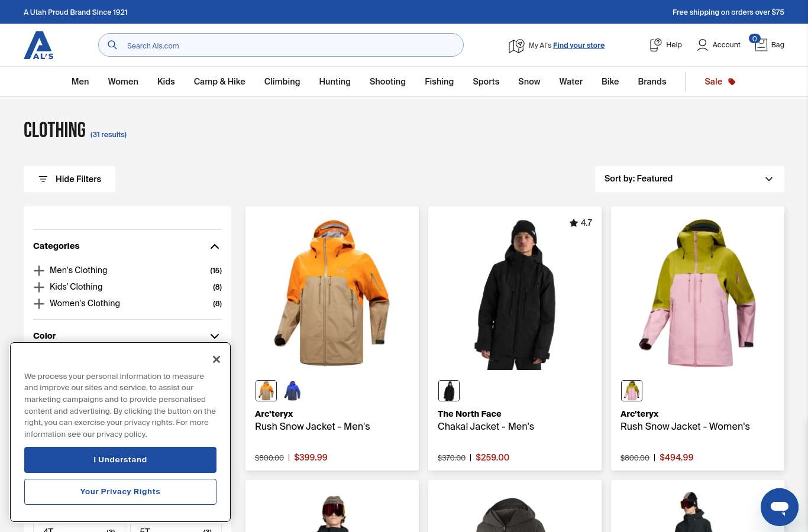Open the chat bubble widget
Viewport: 808px width, 532px height.
pyautogui.click(x=780, y=507)
